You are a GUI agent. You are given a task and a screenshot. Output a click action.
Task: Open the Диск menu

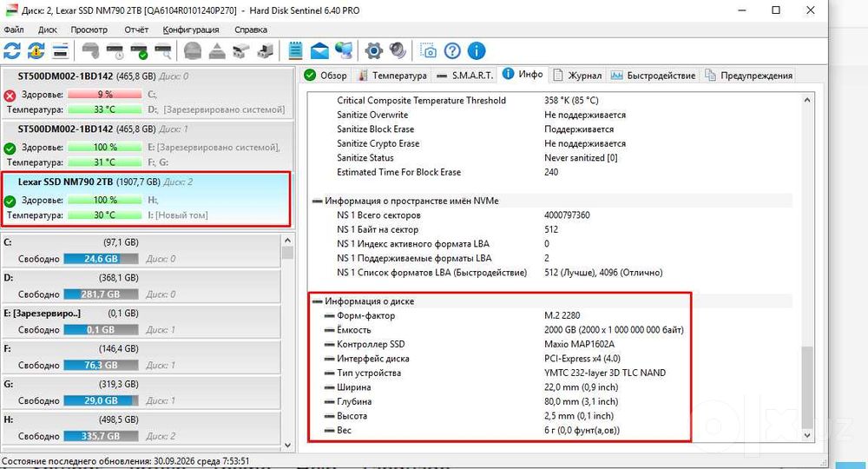pos(48,30)
